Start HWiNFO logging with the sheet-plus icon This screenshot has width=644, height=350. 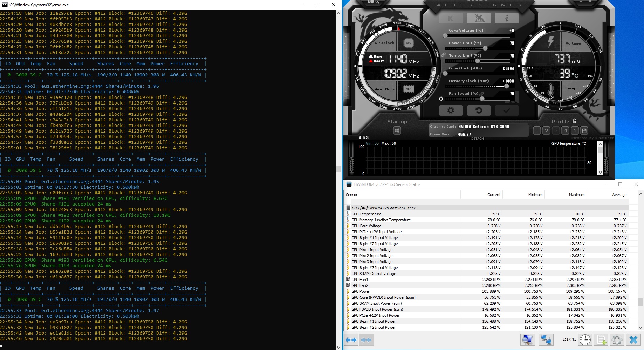coord(602,339)
